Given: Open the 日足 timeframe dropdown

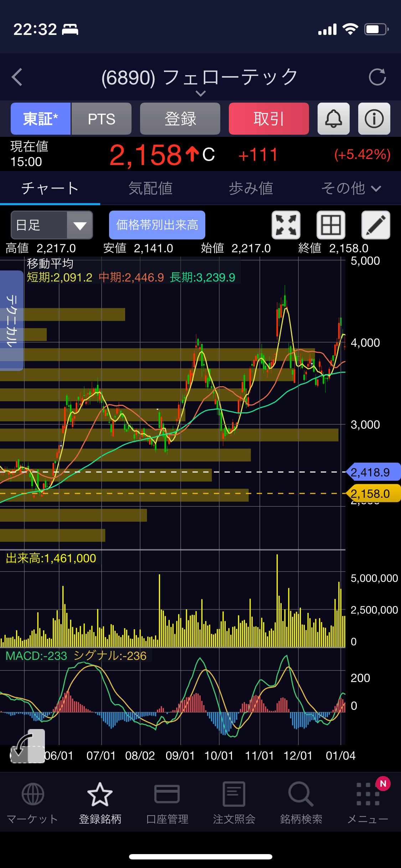Looking at the screenshot, I should click(x=52, y=225).
